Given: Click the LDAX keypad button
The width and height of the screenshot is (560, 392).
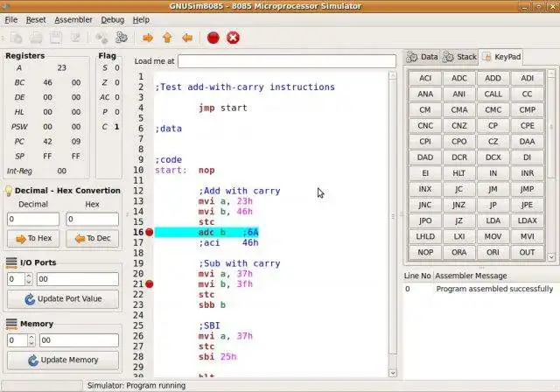Looking at the screenshot, I should click(x=527, y=220).
